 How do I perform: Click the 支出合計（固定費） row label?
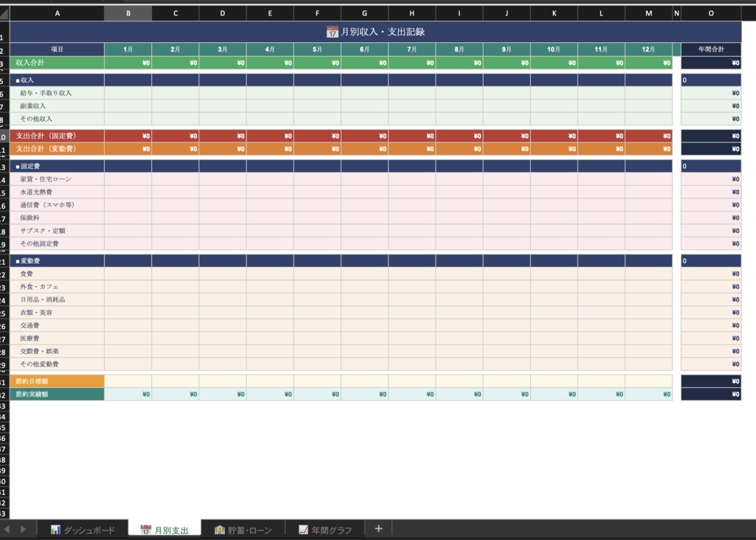tap(57, 136)
